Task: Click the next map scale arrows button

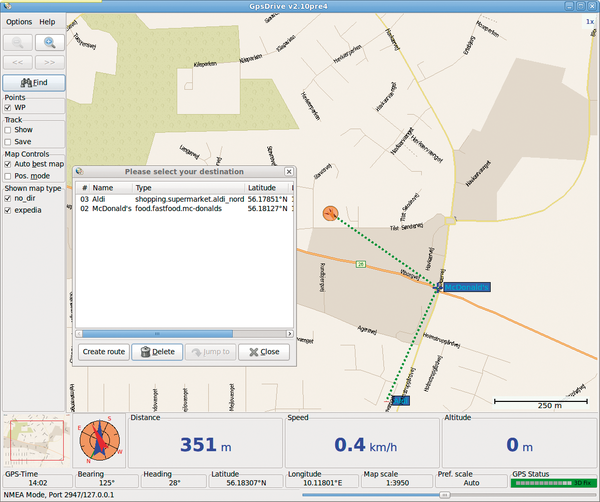Action: [49, 62]
